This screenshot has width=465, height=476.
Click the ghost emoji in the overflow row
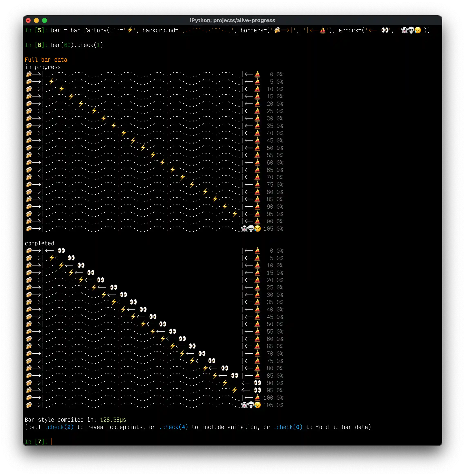coord(244,229)
